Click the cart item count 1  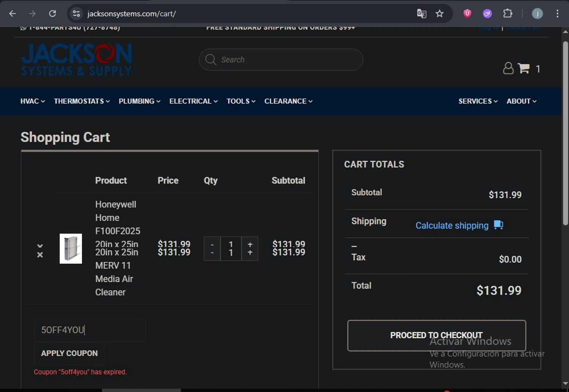coord(538,69)
